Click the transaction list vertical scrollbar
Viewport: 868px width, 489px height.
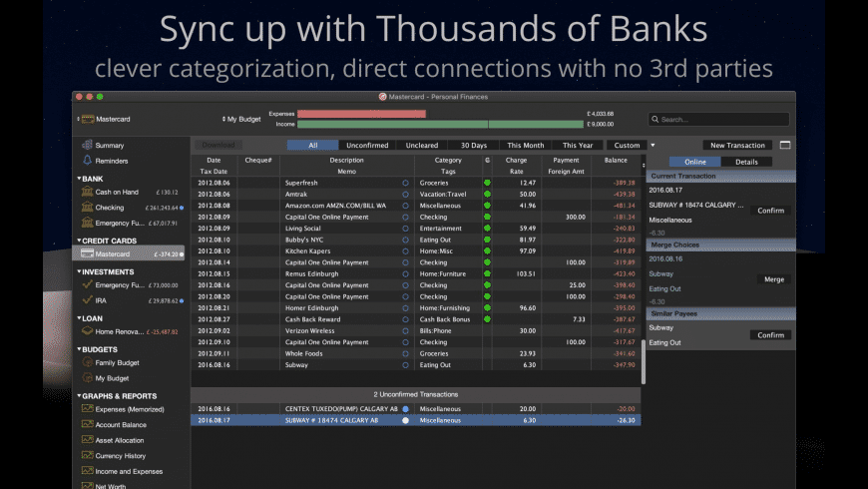coord(644,361)
